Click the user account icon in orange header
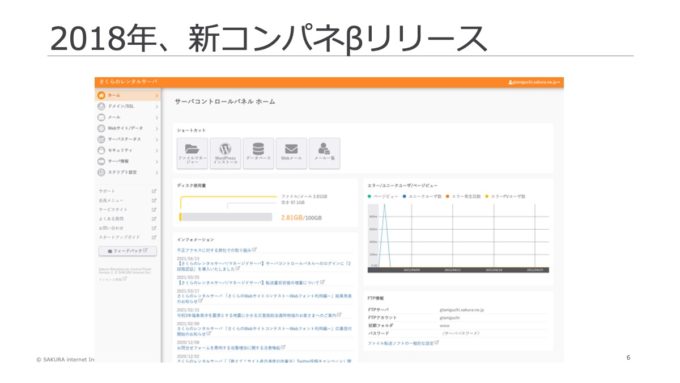This screenshot has width=680, height=383. [510, 82]
